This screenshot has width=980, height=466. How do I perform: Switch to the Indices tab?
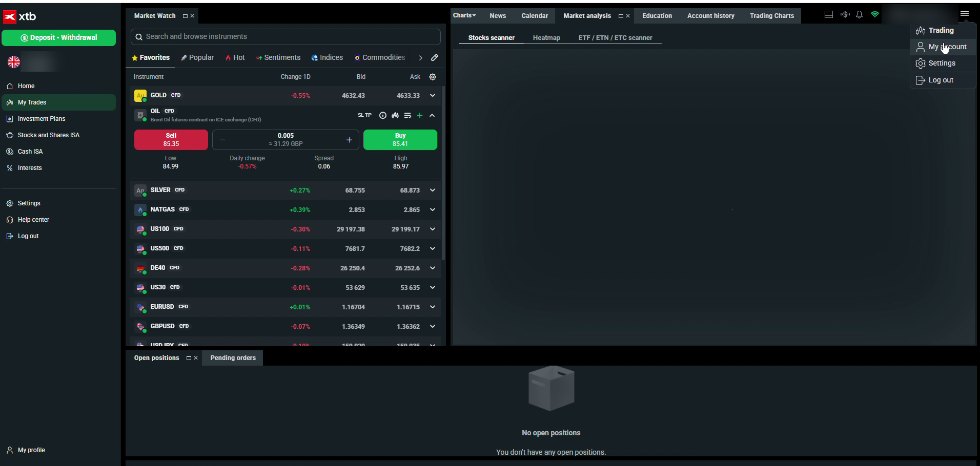tap(327, 58)
